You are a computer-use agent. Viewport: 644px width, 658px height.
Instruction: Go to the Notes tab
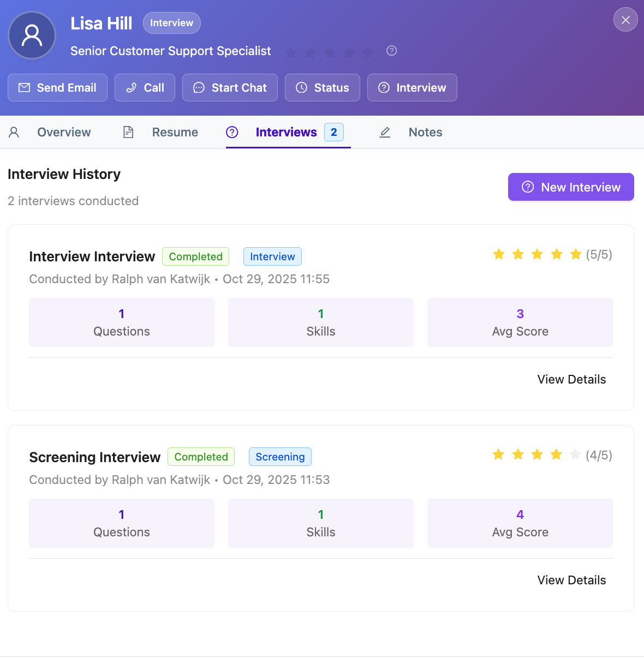(x=425, y=132)
